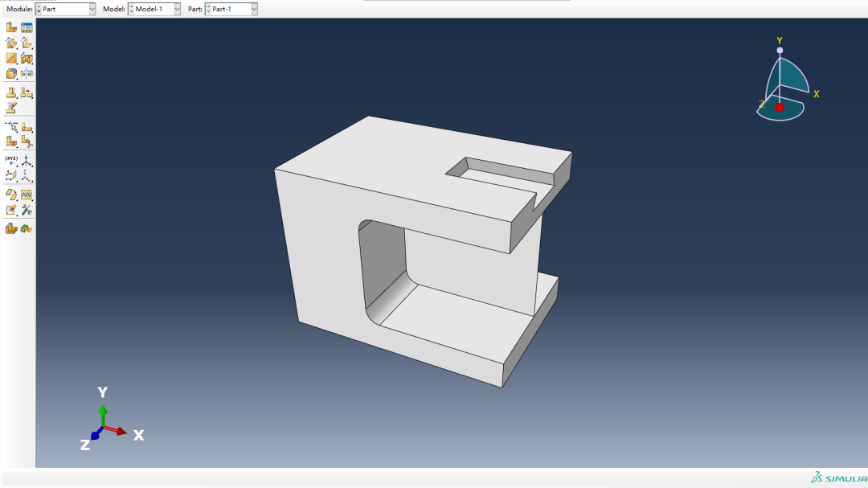Select the Create Cut Extrude tool
This screenshot has height=488, width=868.
tap(27, 58)
